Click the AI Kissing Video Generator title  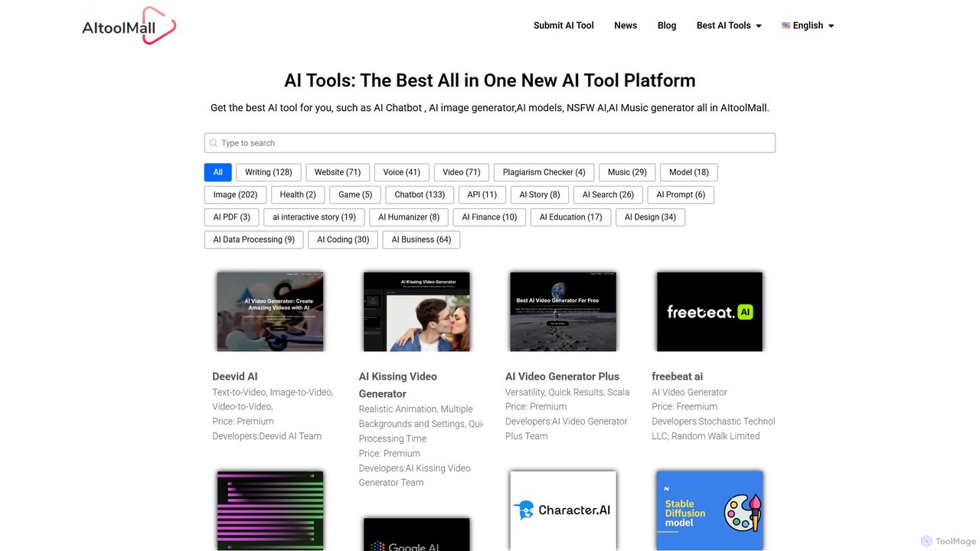398,385
